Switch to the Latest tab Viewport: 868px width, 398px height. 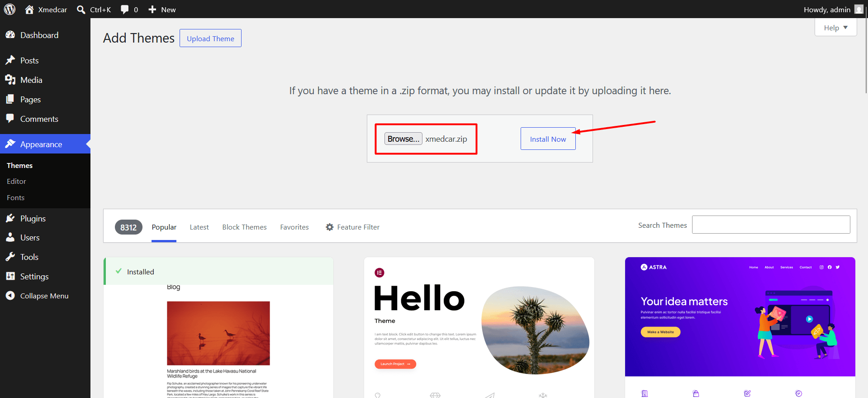(x=199, y=227)
